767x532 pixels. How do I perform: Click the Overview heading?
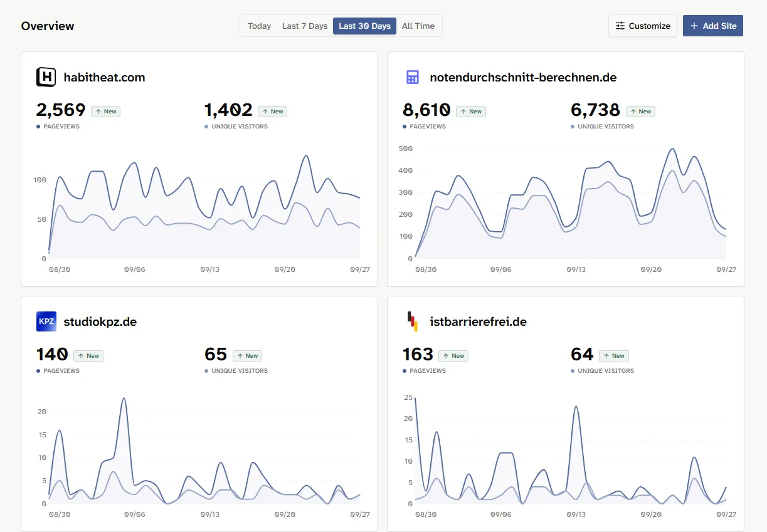[x=48, y=26]
